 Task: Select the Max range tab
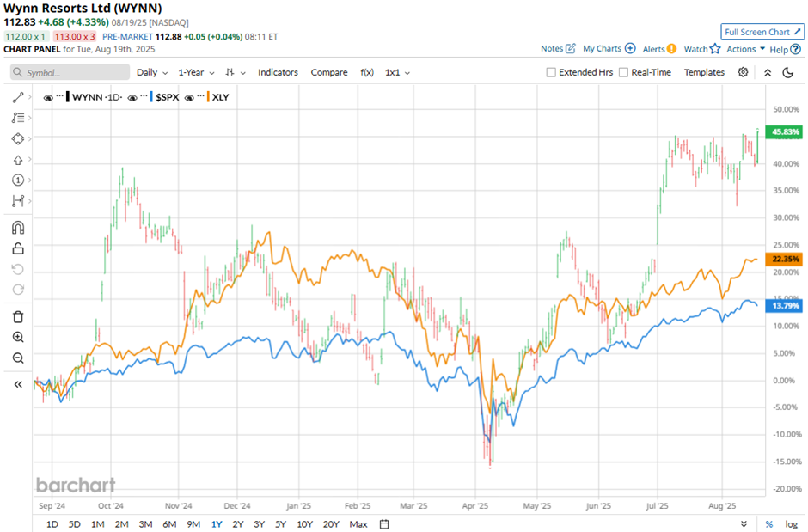pos(358,523)
